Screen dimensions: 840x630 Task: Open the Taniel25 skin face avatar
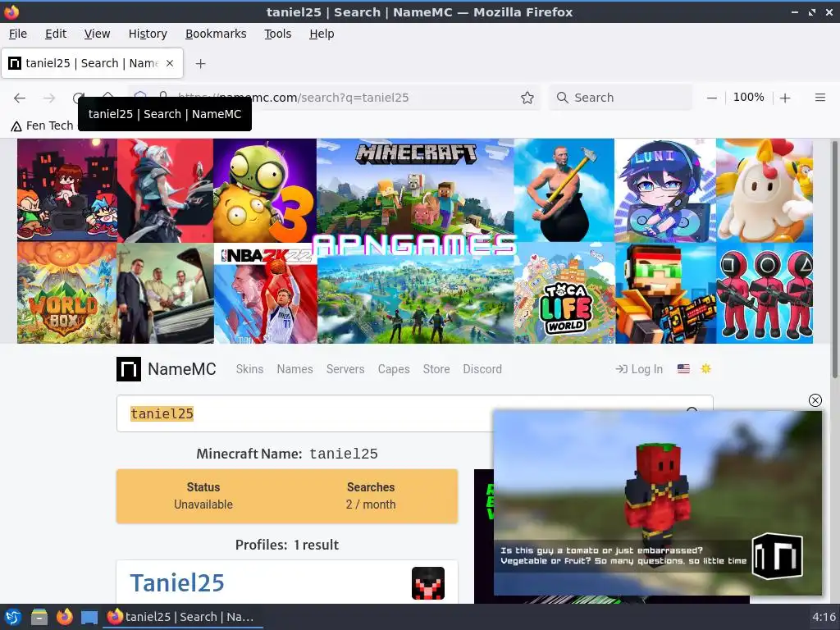[x=428, y=583]
